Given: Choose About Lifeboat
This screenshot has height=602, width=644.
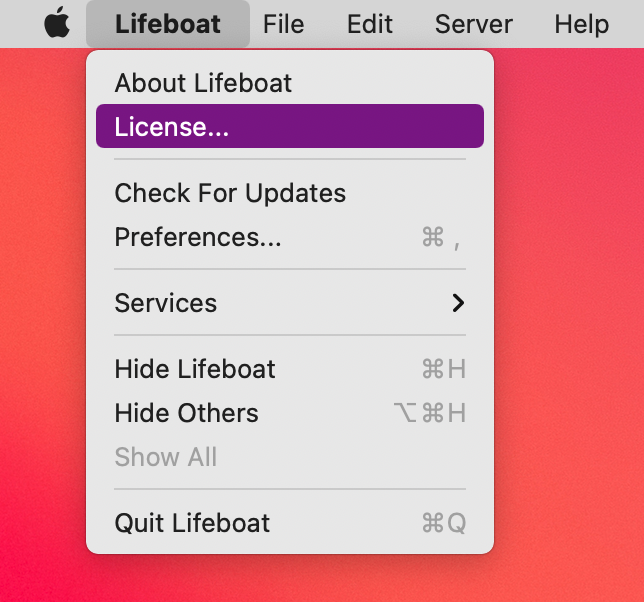Looking at the screenshot, I should tap(203, 82).
